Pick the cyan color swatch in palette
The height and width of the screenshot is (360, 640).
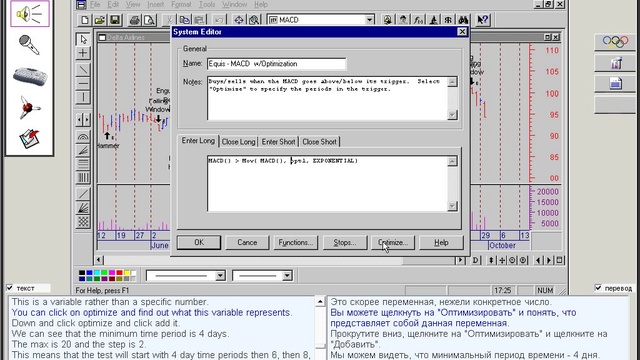coord(97,272)
